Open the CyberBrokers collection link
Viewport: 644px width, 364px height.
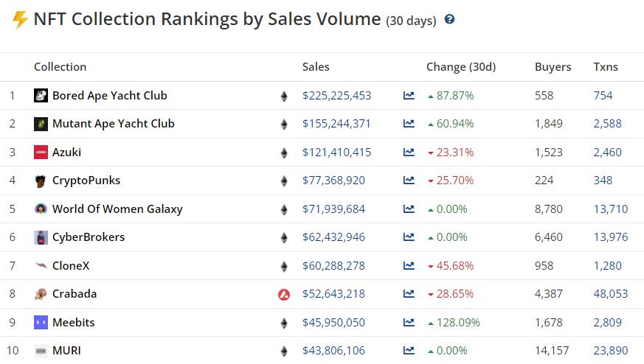pyautogui.click(x=88, y=237)
